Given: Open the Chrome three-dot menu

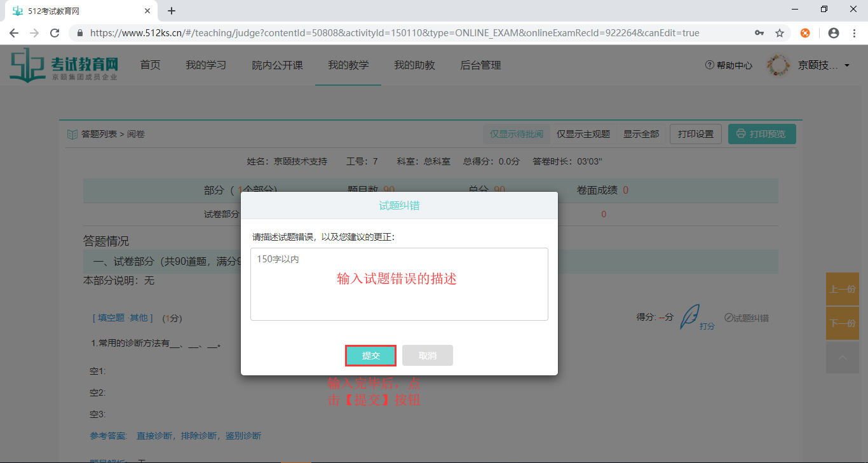Looking at the screenshot, I should [x=854, y=32].
